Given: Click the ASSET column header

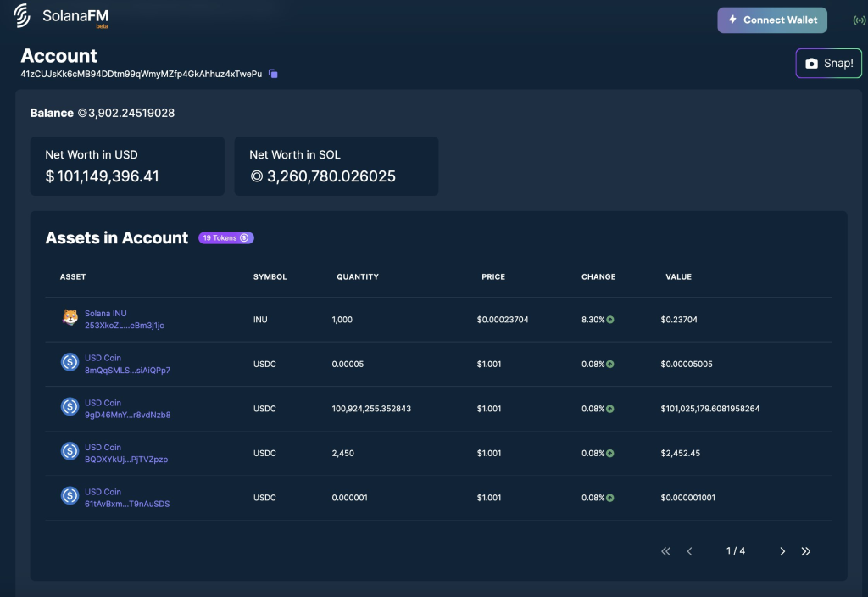Looking at the screenshot, I should pyautogui.click(x=73, y=277).
